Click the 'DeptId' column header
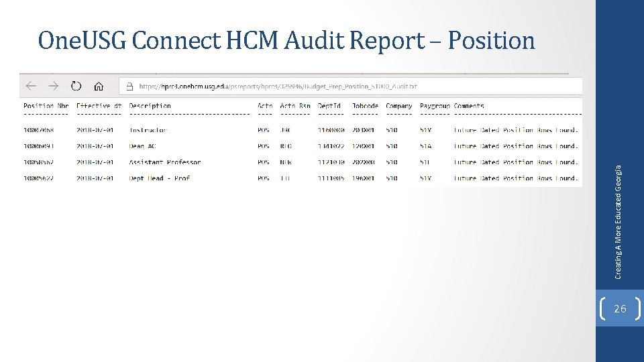Viewport: 644px width, 362px height. pos(329,106)
